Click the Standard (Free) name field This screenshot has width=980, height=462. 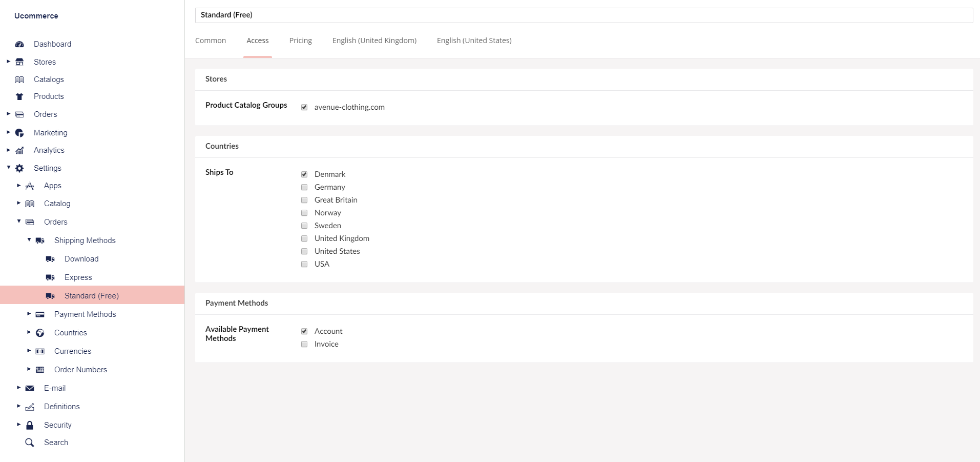pyautogui.click(x=584, y=15)
